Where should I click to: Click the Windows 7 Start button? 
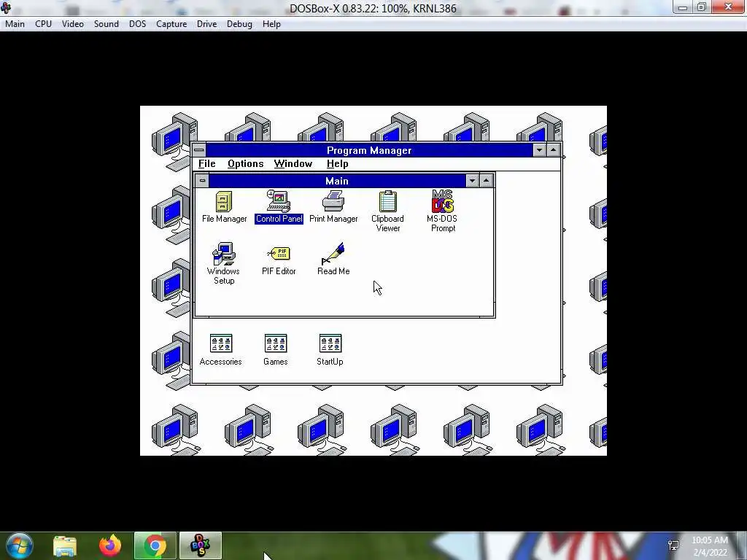19,545
